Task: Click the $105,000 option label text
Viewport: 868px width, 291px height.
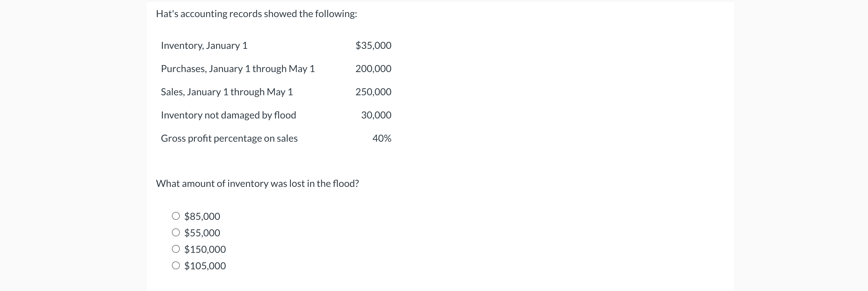Action: pos(205,266)
